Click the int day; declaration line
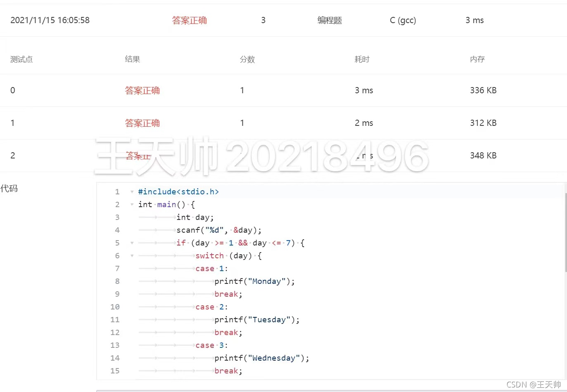567x392 pixels. tap(195, 217)
